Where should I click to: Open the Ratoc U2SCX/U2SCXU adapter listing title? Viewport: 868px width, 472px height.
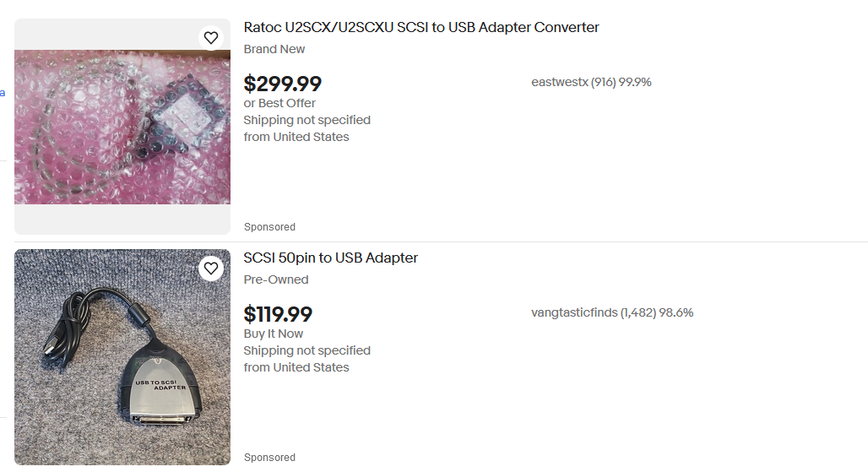click(421, 28)
